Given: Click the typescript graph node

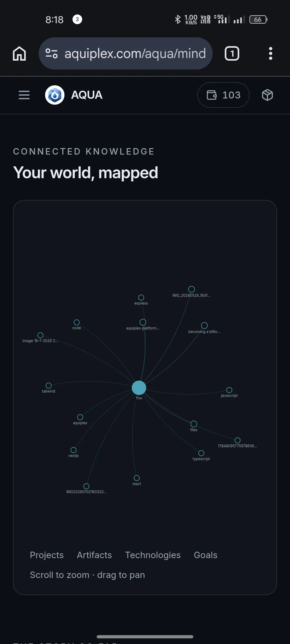Looking at the screenshot, I should [201, 453].
